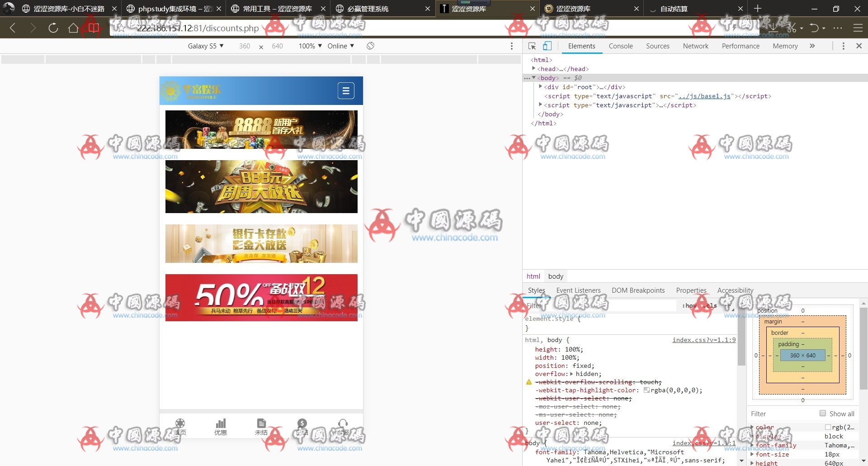Open device toolbar more options menu
868x466 pixels.
point(512,46)
